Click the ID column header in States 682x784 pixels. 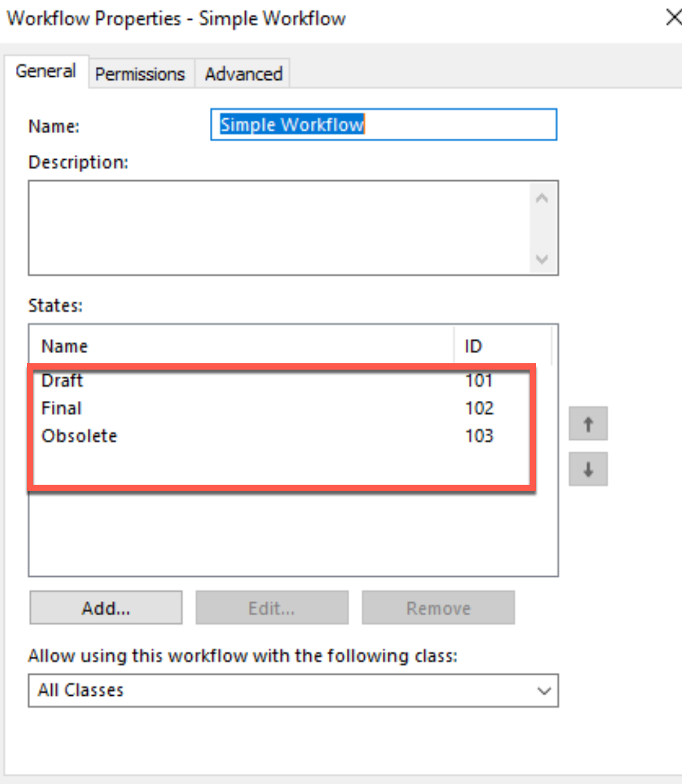(503, 346)
